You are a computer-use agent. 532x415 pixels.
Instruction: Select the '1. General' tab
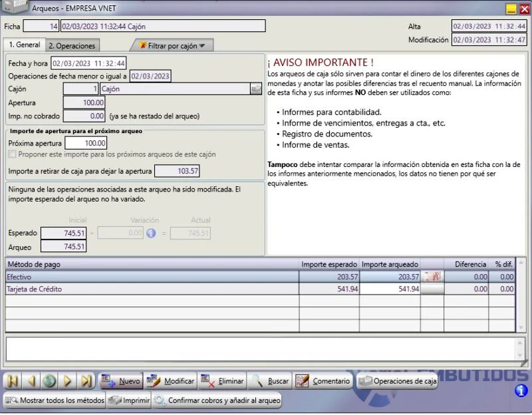coord(24,45)
